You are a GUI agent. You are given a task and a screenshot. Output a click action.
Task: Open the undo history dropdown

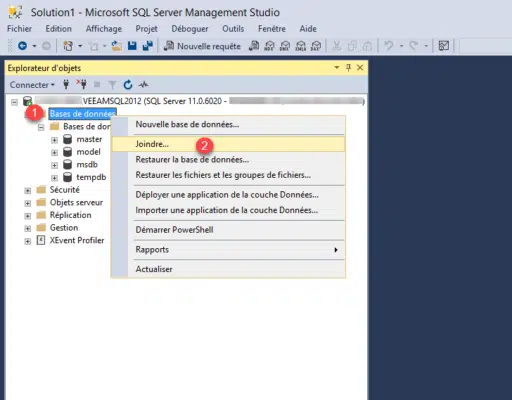tap(401, 46)
